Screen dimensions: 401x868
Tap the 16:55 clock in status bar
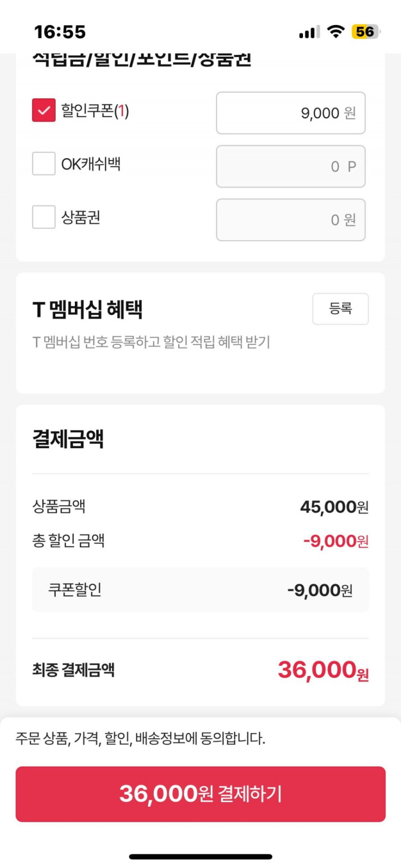[x=60, y=32]
